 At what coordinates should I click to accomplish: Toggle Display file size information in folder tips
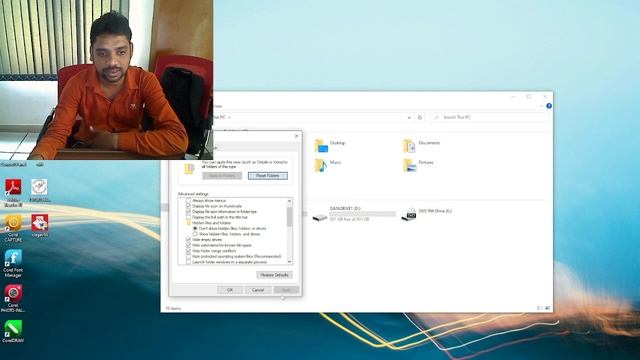point(188,211)
